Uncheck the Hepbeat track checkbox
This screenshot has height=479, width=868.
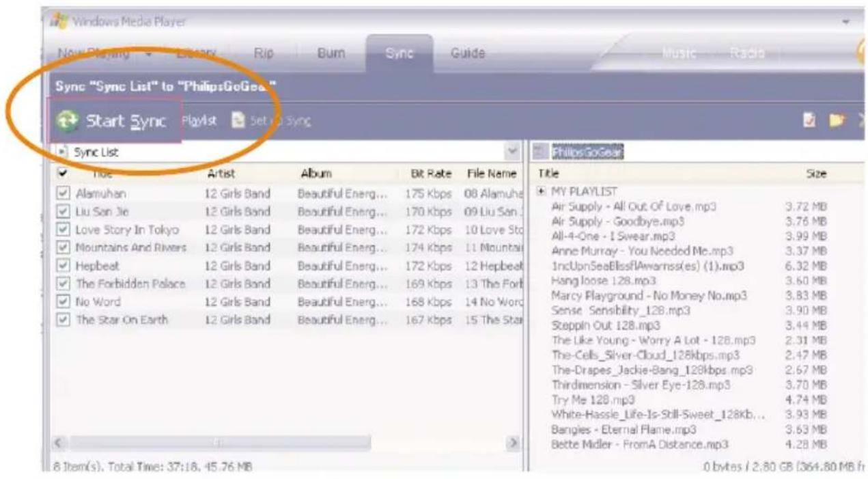click(63, 266)
